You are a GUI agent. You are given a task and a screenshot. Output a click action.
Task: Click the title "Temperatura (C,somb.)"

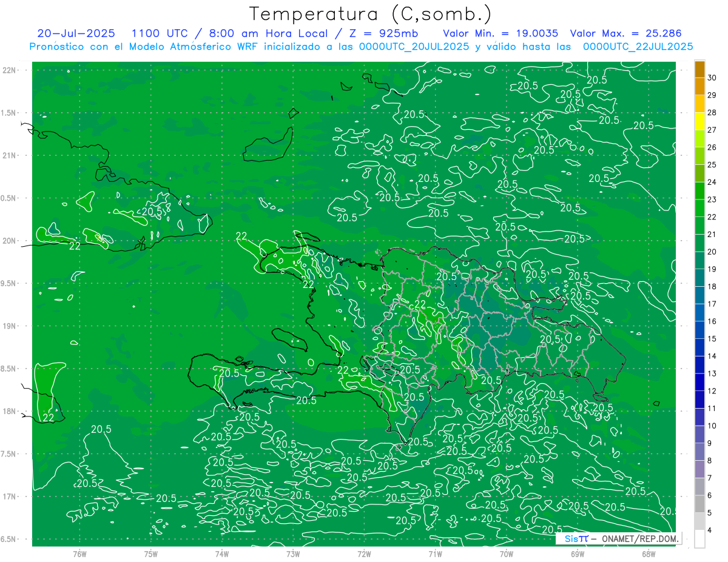pyautogui.click(x=371, y=14)
